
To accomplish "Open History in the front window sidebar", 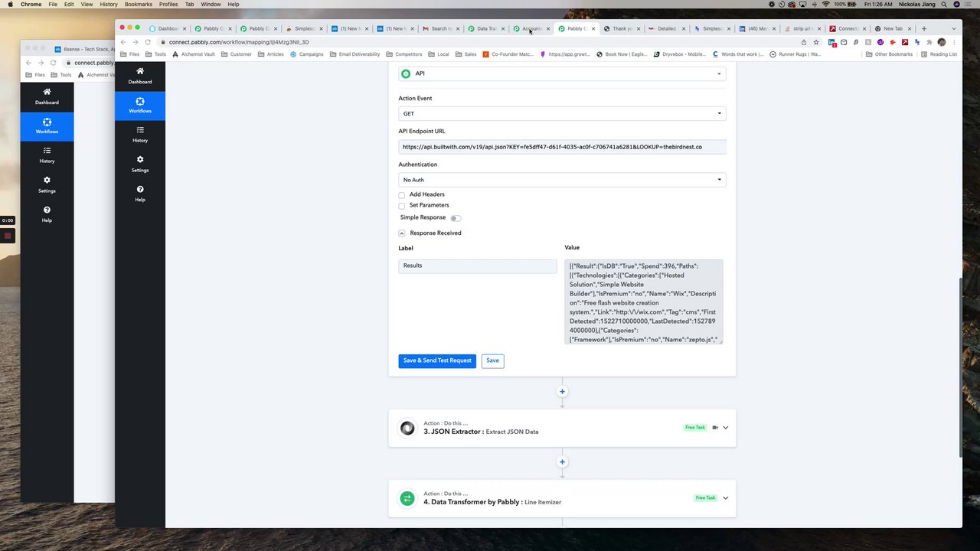I will (x=140, y=135).
